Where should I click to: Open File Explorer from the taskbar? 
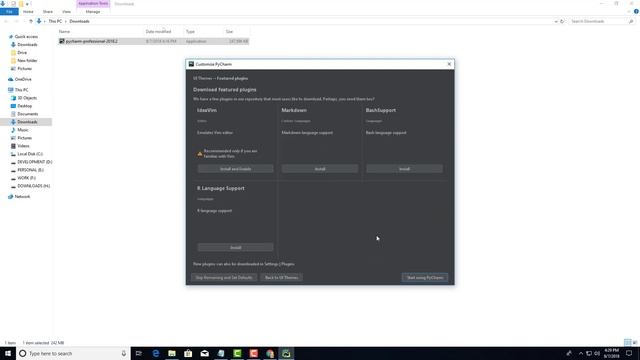click(172, 353)
